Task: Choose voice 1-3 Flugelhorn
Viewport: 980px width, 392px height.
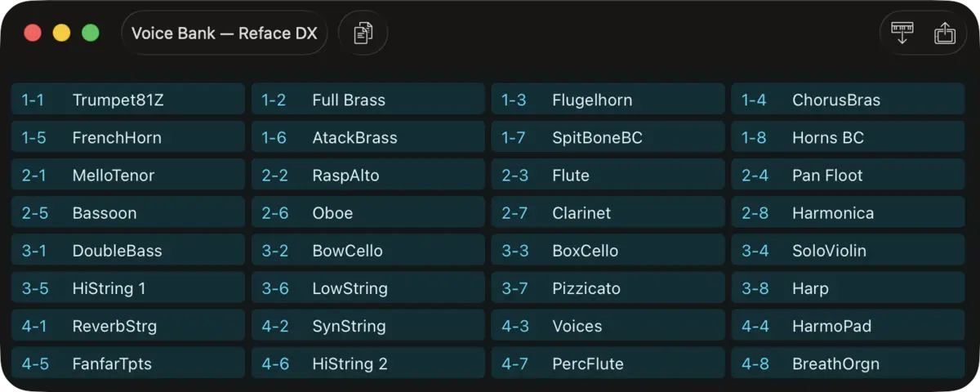Action: (x=608, y=100)
